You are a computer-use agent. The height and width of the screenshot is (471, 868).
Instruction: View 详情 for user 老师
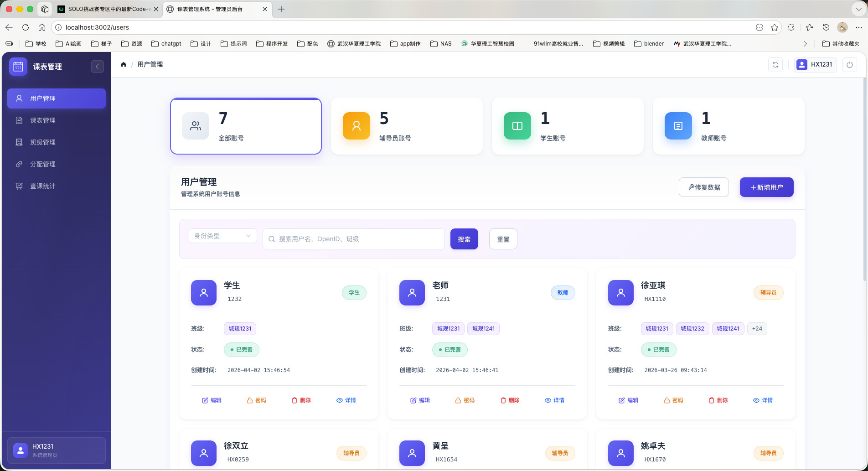(554, 400)
